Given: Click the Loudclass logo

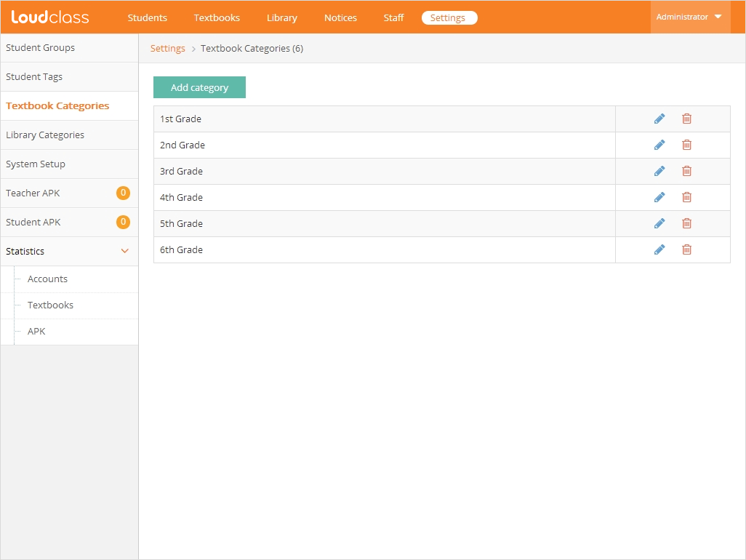Looking at the screenshot, I should (x=50, y=17).
